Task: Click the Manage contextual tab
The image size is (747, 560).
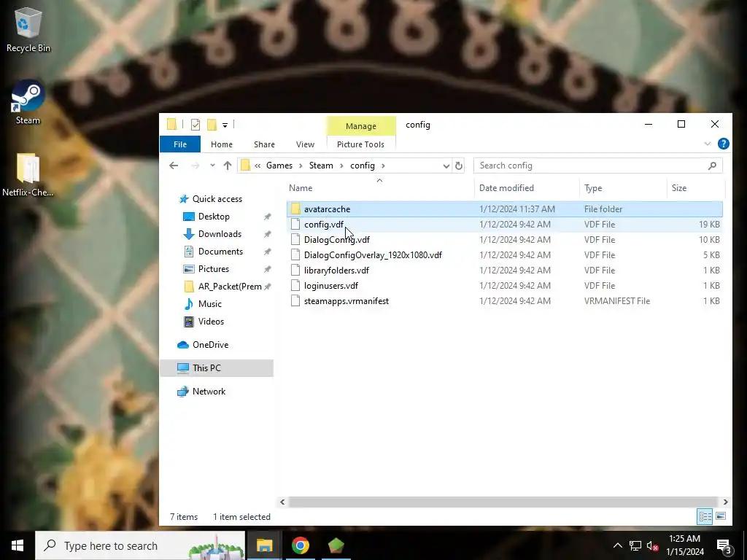Action: pyautogui.click(x=360, y=125)
